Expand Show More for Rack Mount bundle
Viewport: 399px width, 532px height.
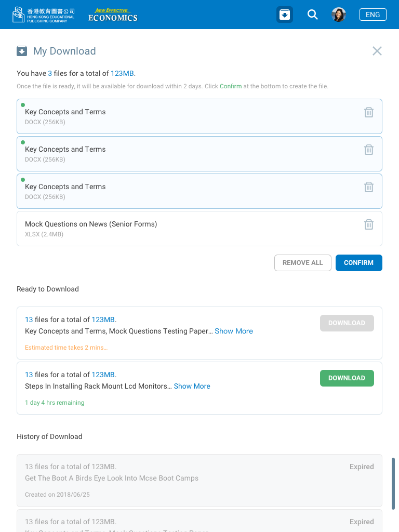[192, 386]
